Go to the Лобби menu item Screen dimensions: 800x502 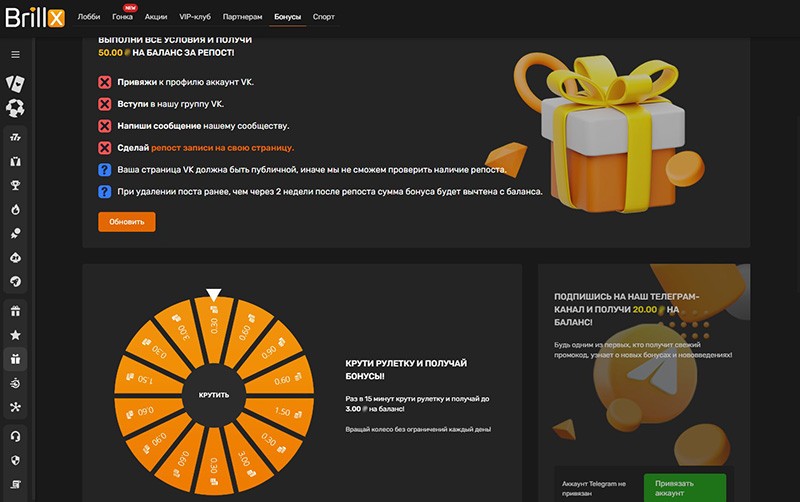click(89, 17)
